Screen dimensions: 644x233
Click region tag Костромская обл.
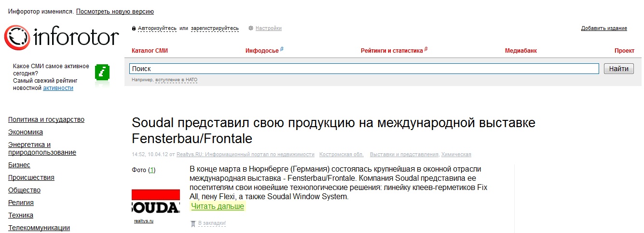click(x=342, y=155)
